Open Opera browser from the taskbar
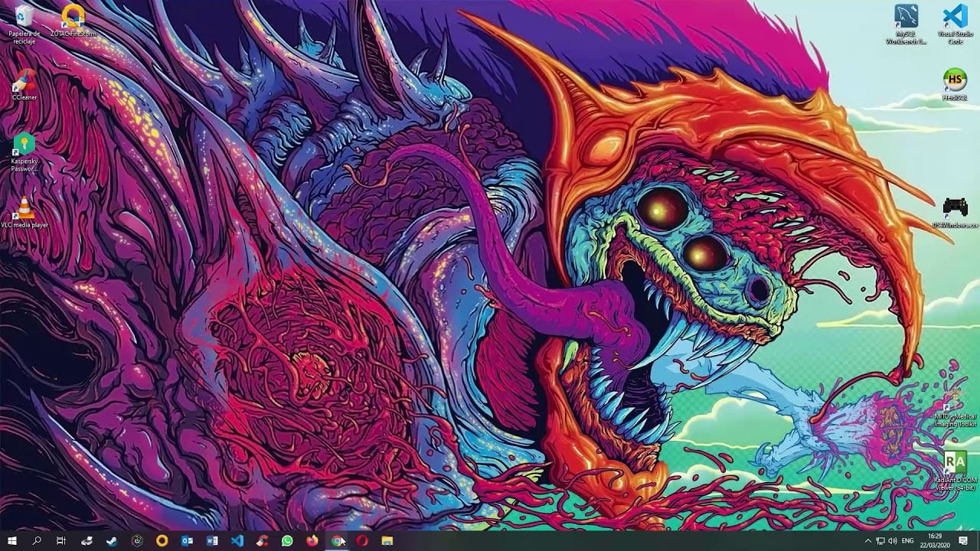 [362, 540]
